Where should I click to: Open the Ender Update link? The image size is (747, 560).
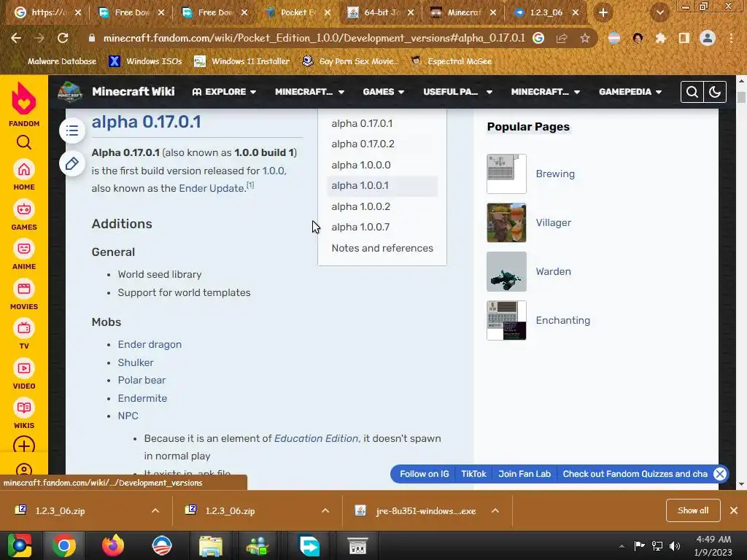pyautogui.click(x=212, y=188)
